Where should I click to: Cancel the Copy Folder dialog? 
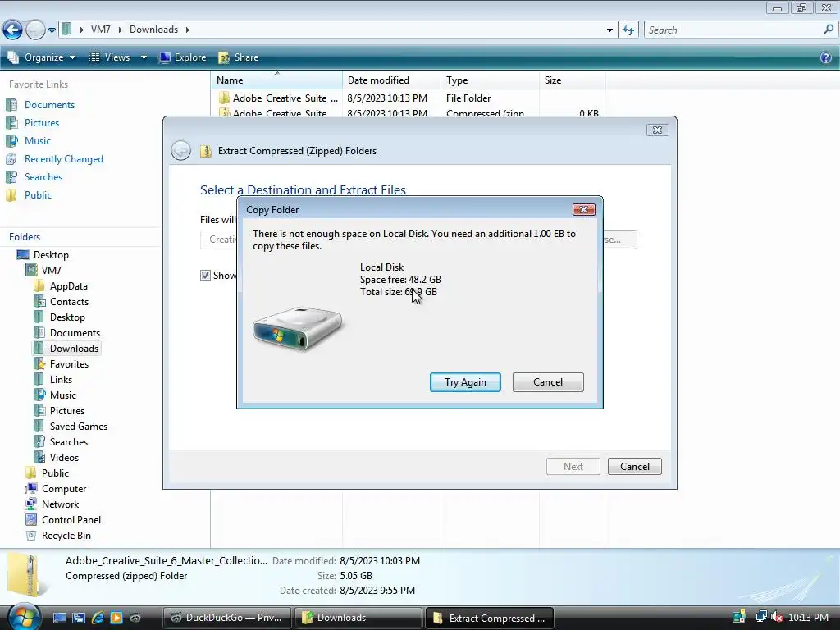[x=547, y=382]
